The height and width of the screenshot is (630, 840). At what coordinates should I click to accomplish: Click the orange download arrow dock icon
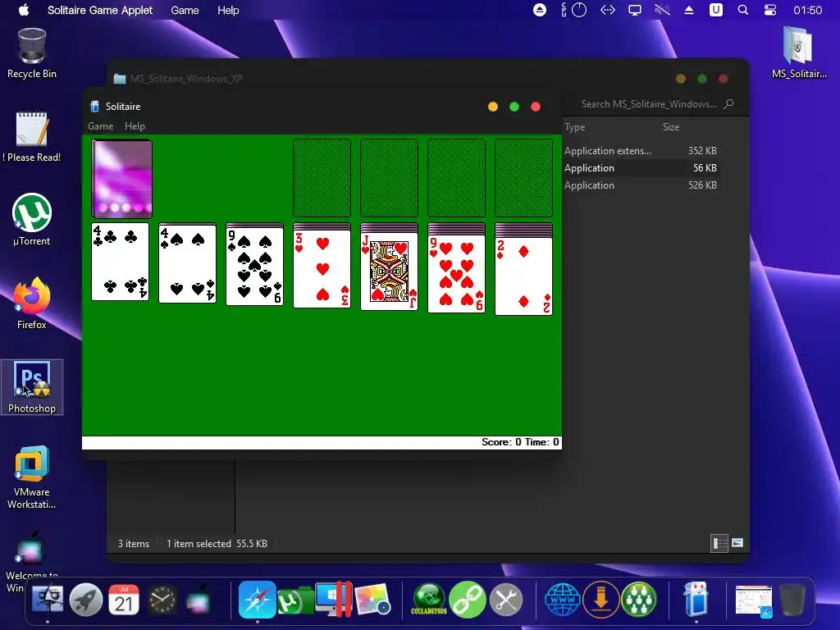pos(600,600)
